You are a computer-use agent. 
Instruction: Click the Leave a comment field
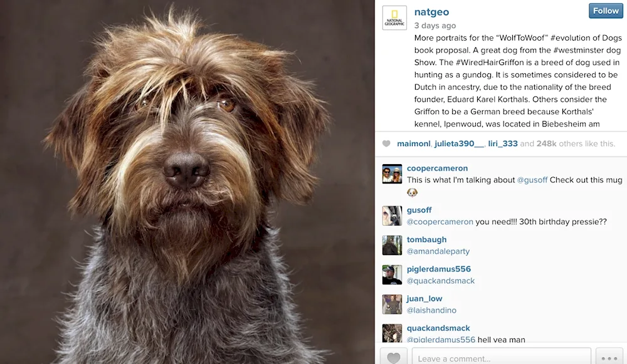pyautogui.click(x=502, y=357)
